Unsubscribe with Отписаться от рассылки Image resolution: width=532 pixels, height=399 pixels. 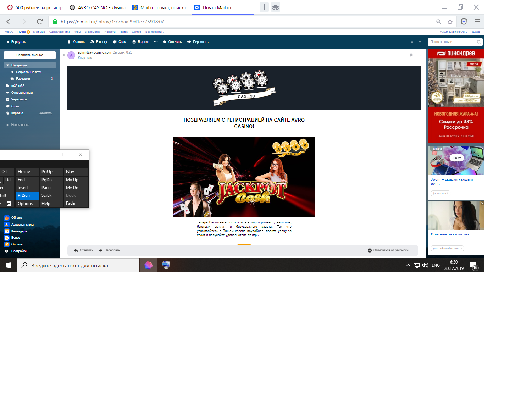tap(388, 250)
